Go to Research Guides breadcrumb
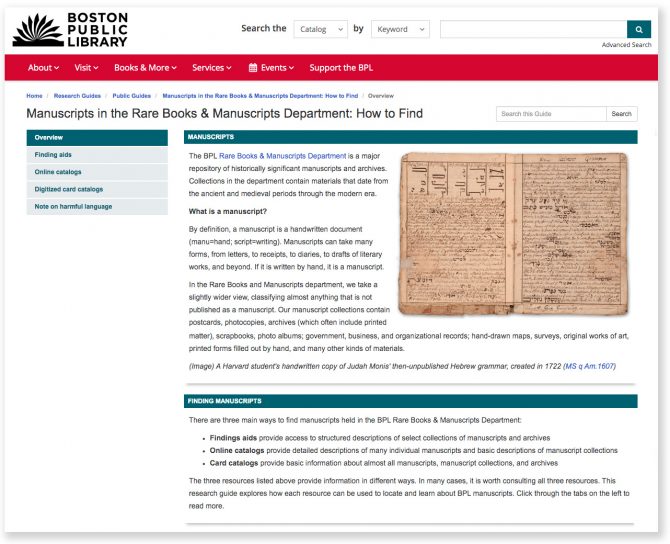Viewport: 670px width, 544px height. tap(77, 96)
